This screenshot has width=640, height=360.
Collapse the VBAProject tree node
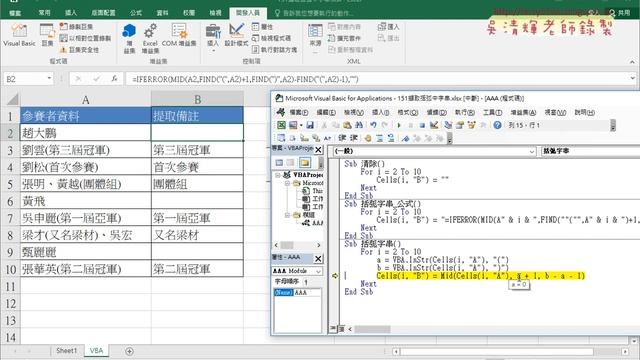click(278, 175)
